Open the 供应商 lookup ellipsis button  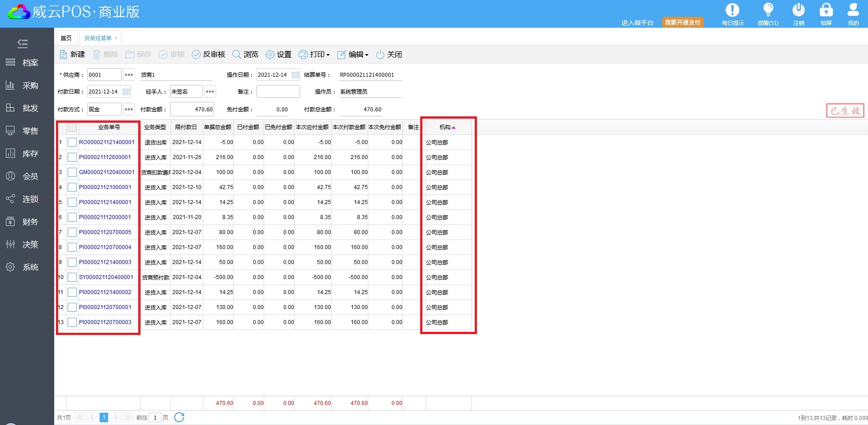(129, 75)
